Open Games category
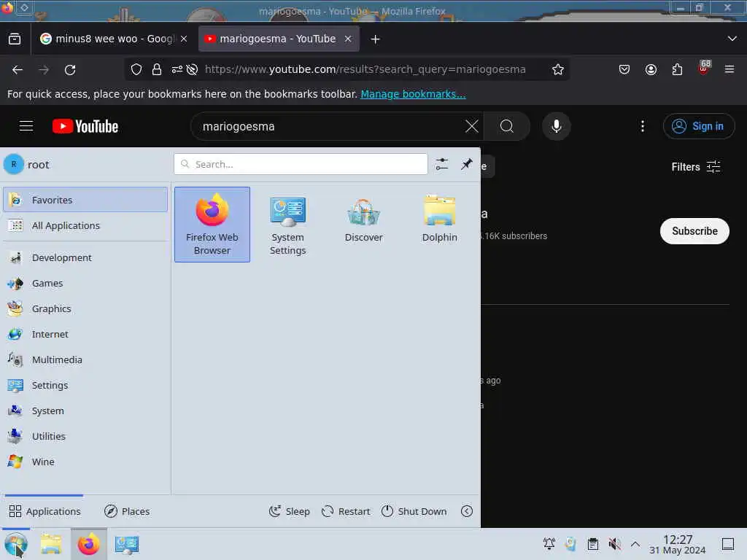 pos(85,284)
